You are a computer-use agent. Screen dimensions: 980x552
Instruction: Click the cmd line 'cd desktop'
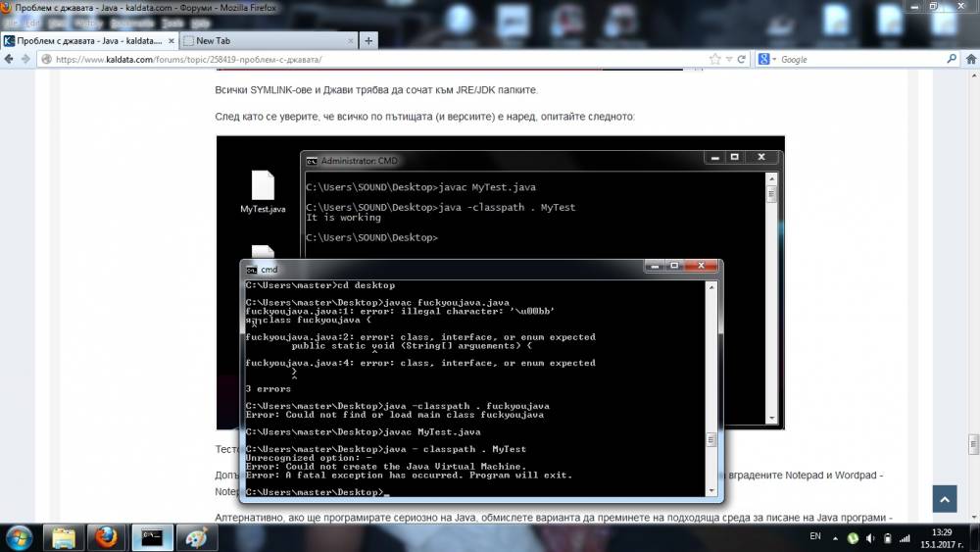(x=366, y=285)
